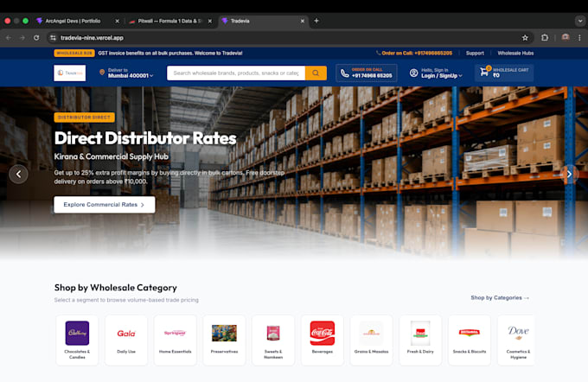Click the browser back arrow
Screen dimensions: 588x382
[x=9, y=38]
